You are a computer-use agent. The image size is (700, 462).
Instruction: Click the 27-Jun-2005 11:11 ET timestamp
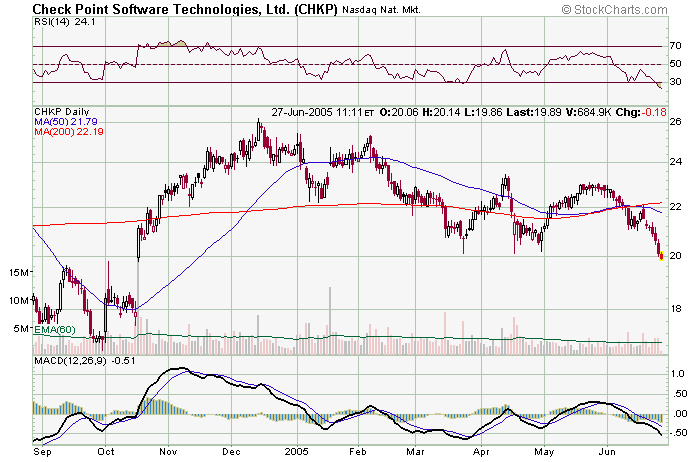pyautogui.click(x=322, y=112)
